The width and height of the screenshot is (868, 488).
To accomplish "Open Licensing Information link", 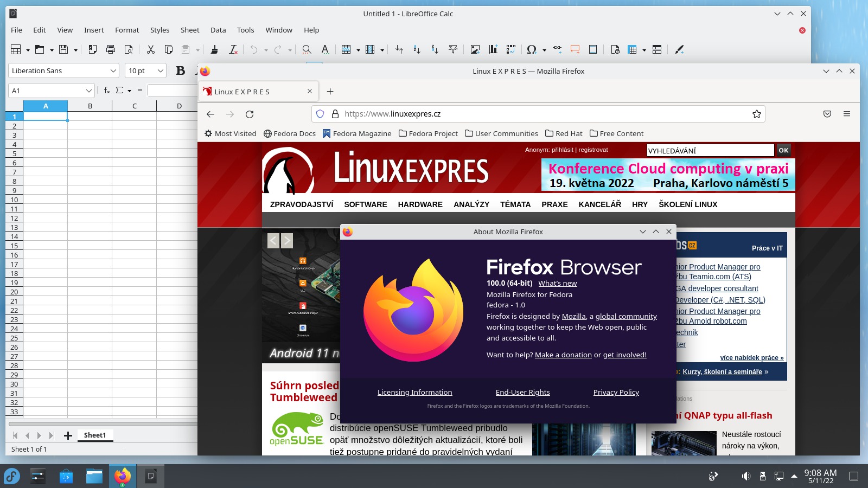I will tap(415, 392).
